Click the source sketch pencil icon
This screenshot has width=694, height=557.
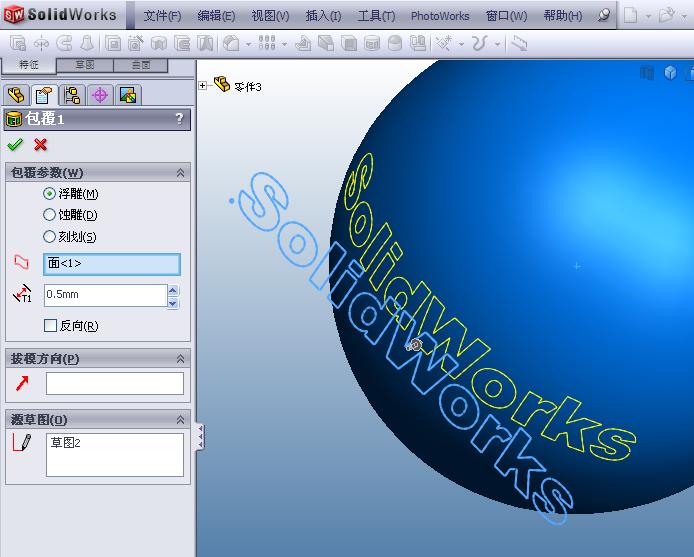click(22, 442)
